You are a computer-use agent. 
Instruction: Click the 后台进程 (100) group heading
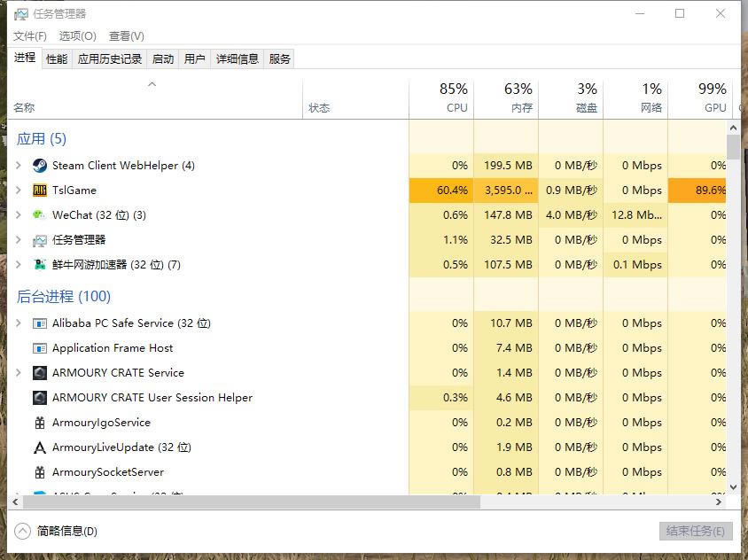click(x=64, y=297)
